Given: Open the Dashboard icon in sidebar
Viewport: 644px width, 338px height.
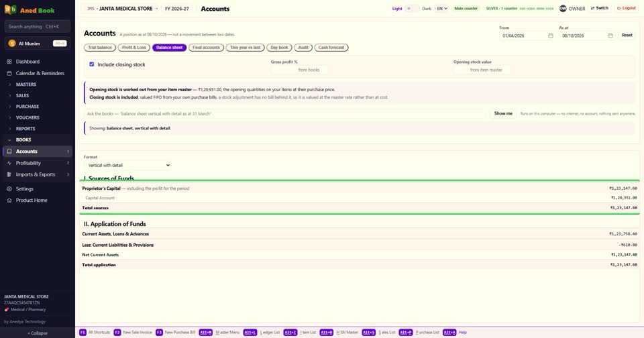Looking at the screenshot, I should click(9, 62).
